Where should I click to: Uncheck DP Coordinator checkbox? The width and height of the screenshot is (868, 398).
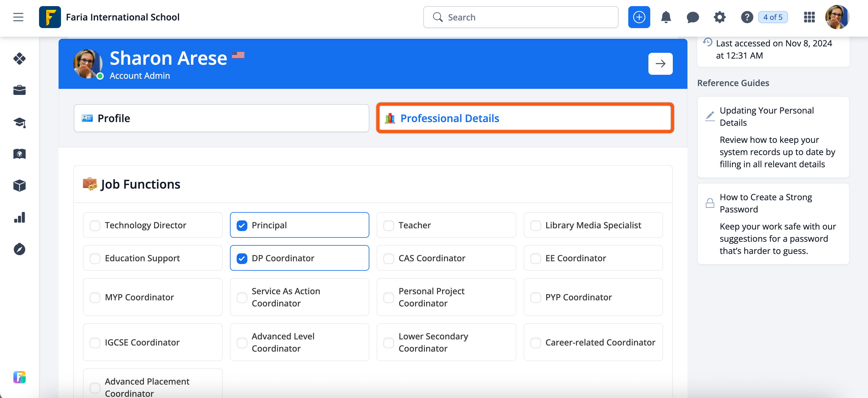pos(242,258)
